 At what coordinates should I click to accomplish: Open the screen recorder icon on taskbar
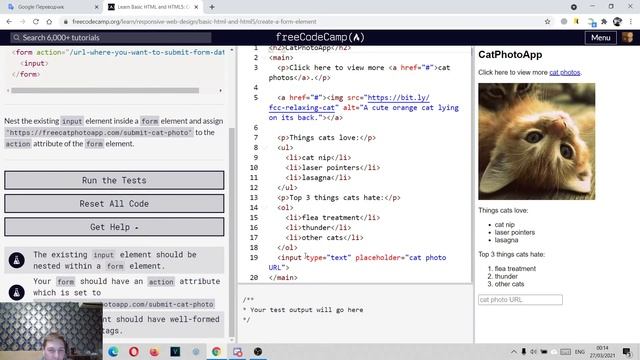coord(237,351)
